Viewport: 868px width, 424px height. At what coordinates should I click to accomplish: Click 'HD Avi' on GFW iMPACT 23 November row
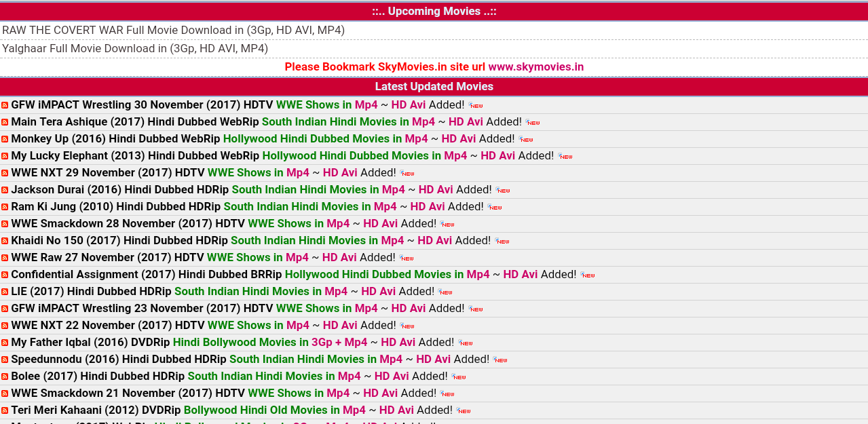pyautogui.click(x=409, y=309)
